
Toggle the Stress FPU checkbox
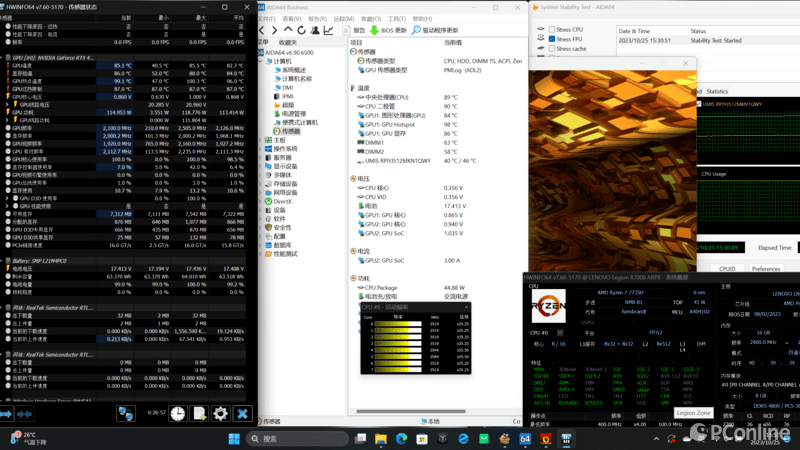point(552,39)
